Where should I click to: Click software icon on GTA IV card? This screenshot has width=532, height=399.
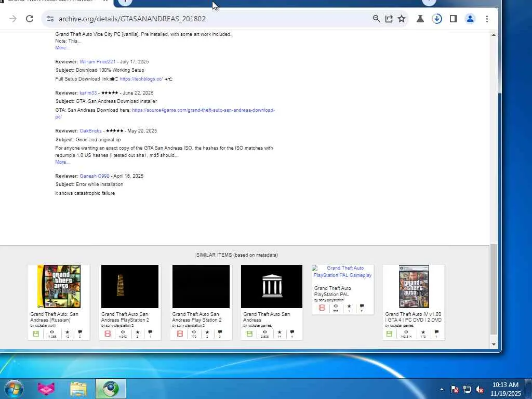(x=389, y=334)
